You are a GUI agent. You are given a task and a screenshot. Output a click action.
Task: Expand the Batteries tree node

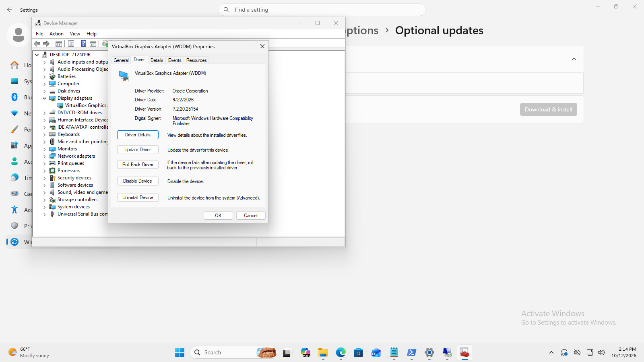pos(45,76)
